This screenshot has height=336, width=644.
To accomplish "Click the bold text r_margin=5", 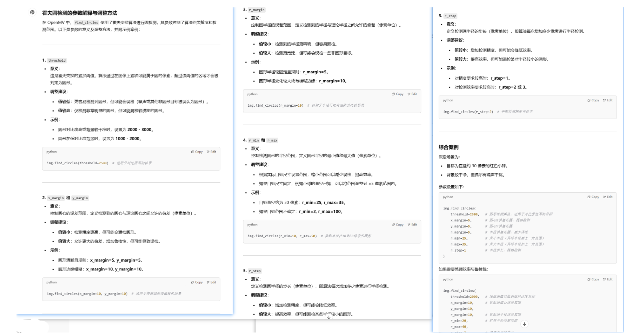I will [x=314, y=72].
